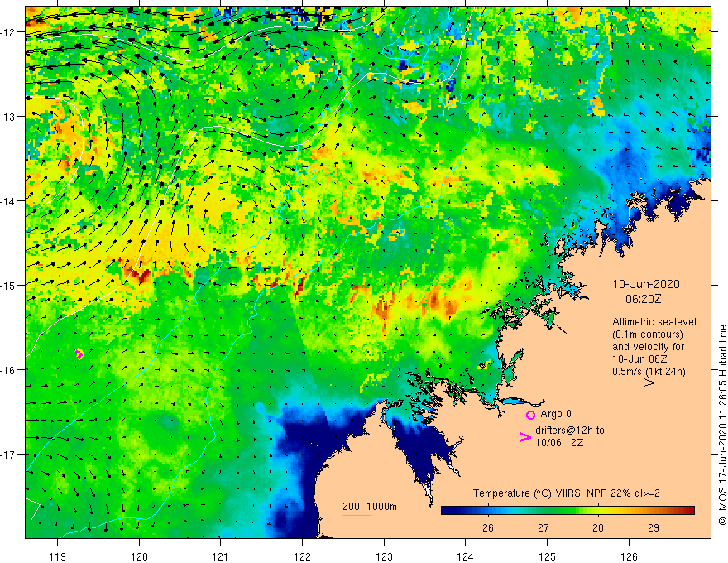Click the 28 label on temperature scale

598,527
